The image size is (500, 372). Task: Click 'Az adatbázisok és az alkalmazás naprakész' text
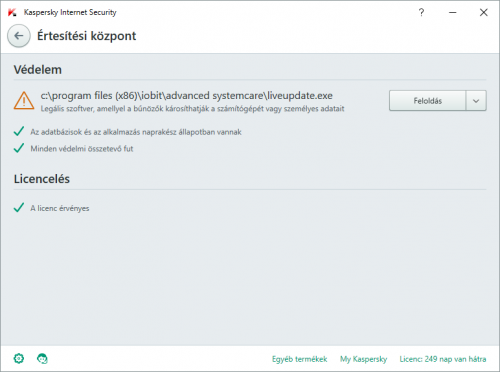[136, 132]
